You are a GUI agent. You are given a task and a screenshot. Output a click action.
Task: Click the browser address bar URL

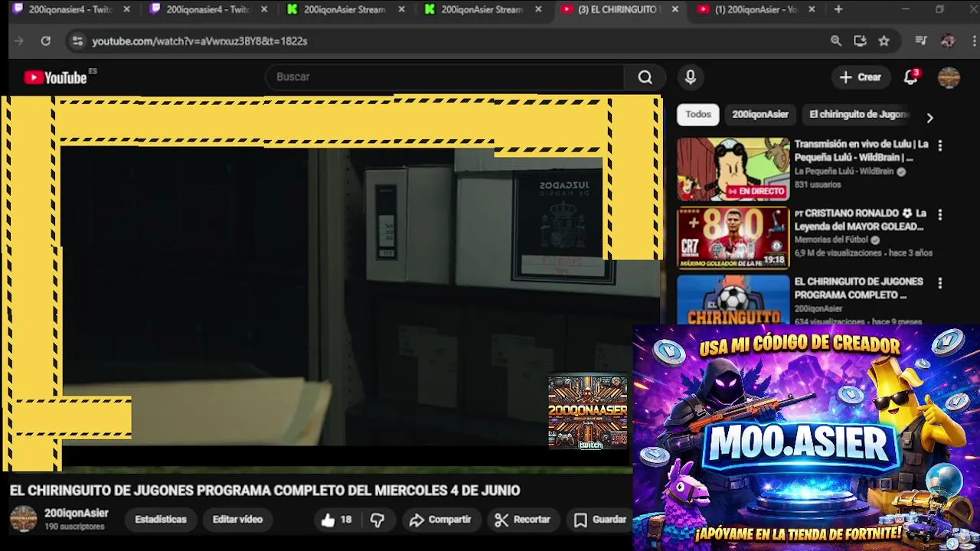point(200,41)
